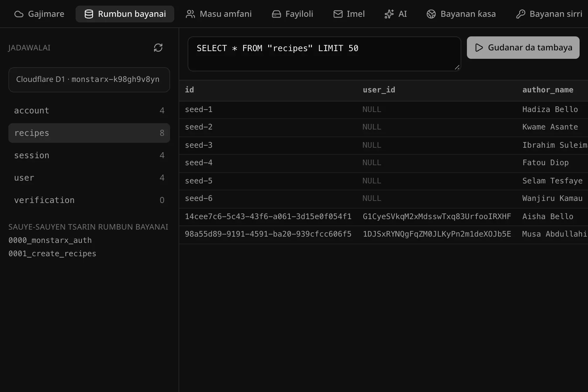Click the 0000_monstarx_auth migration entry

click(50, 240)
